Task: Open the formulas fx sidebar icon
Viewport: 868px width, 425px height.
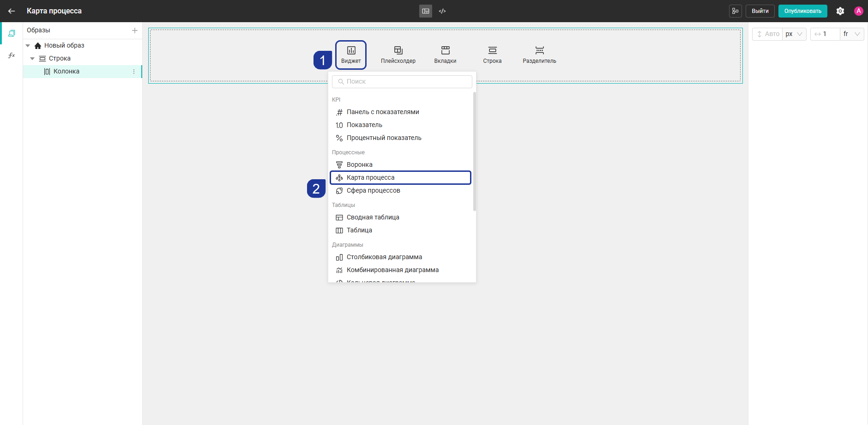Action: click(x=12, y=55)
